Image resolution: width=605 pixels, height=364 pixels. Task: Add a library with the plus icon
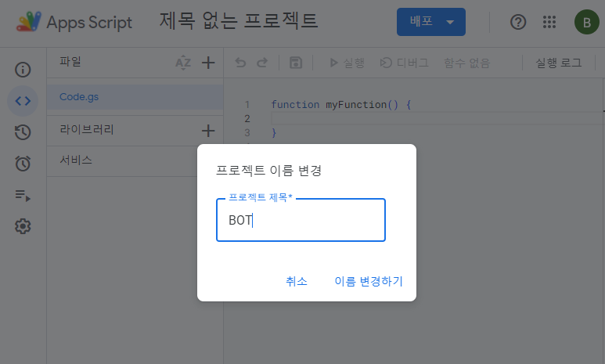pos(208,130)
